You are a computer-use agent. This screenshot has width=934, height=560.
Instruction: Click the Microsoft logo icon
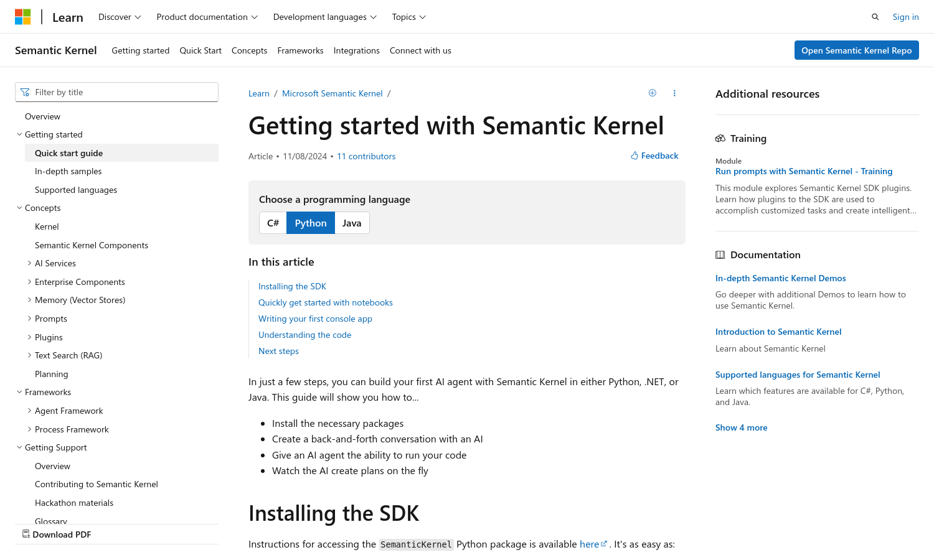click(23, 17)
